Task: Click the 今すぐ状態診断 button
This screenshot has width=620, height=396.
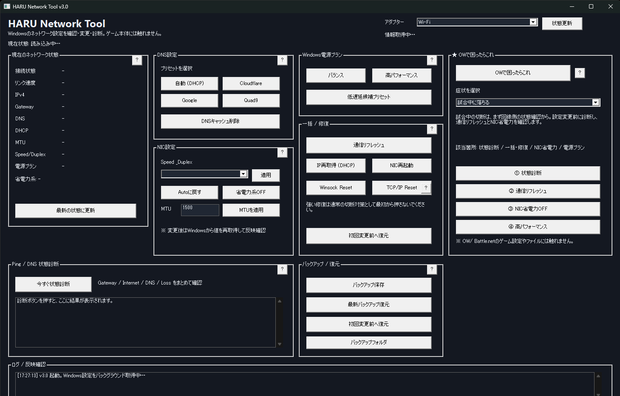Action: (x=53, y=284)
